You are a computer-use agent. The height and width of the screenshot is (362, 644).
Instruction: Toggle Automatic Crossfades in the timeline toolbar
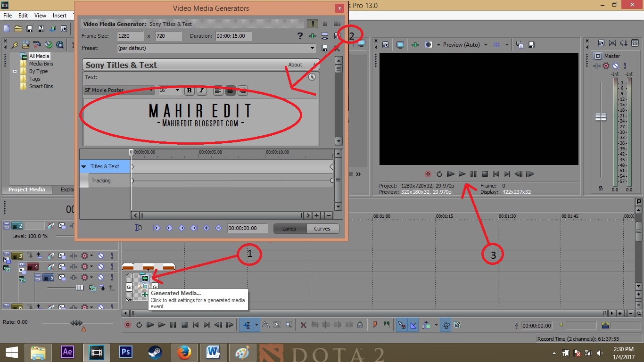coord(413,325)
